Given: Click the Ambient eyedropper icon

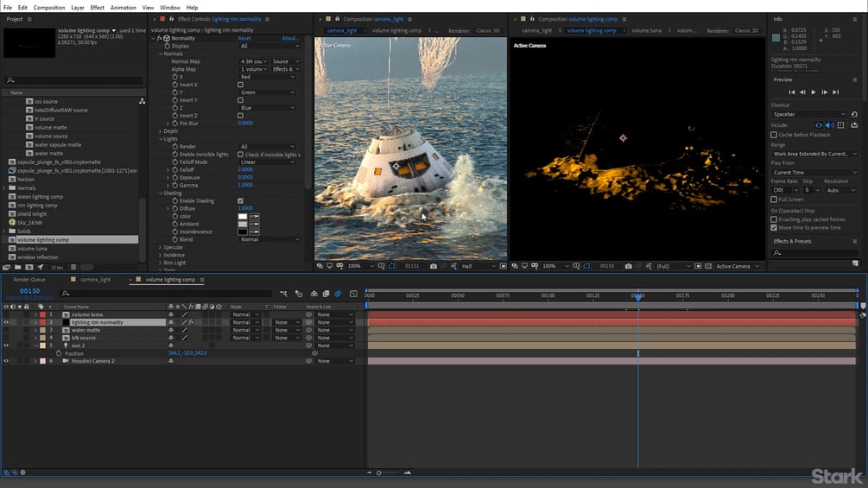Looking at the screenshot, I should coord(254,224).
